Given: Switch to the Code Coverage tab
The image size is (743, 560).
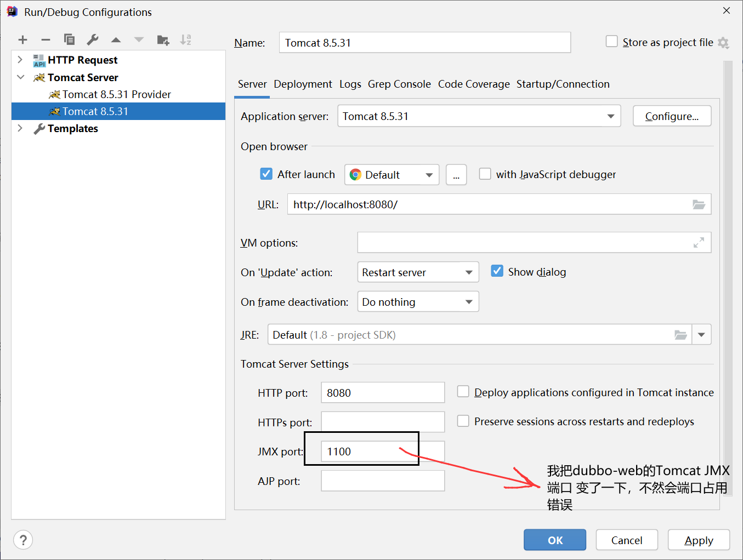Looking at the screenshot, I should pos(474,84).
